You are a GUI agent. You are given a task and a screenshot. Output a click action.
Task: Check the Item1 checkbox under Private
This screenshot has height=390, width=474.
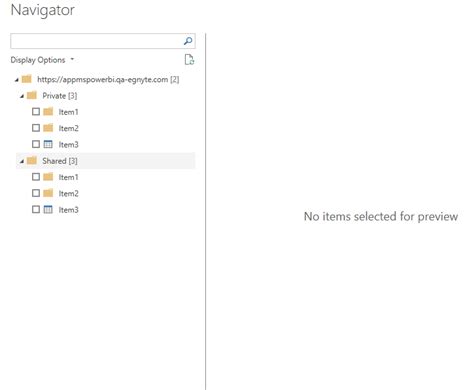pos(36,112)
